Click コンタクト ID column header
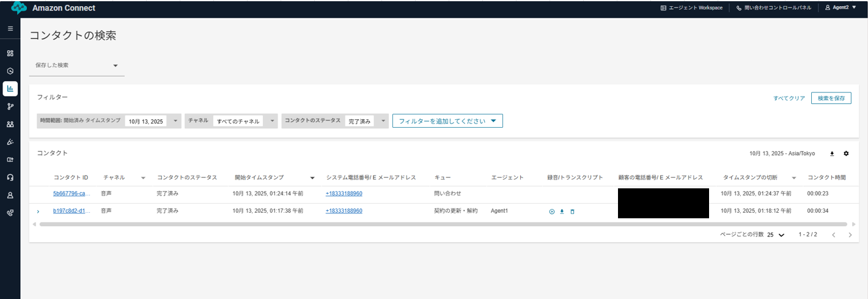 click(71, 178)
